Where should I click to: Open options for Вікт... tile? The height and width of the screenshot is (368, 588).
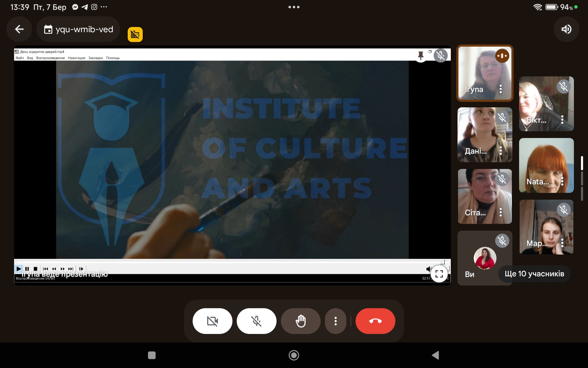[x=562, y=120]
